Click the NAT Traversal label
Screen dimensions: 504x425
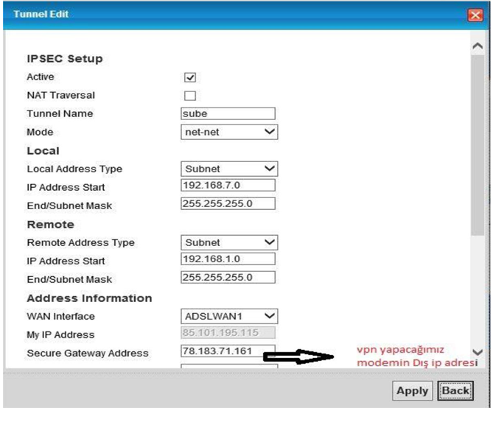60,95
